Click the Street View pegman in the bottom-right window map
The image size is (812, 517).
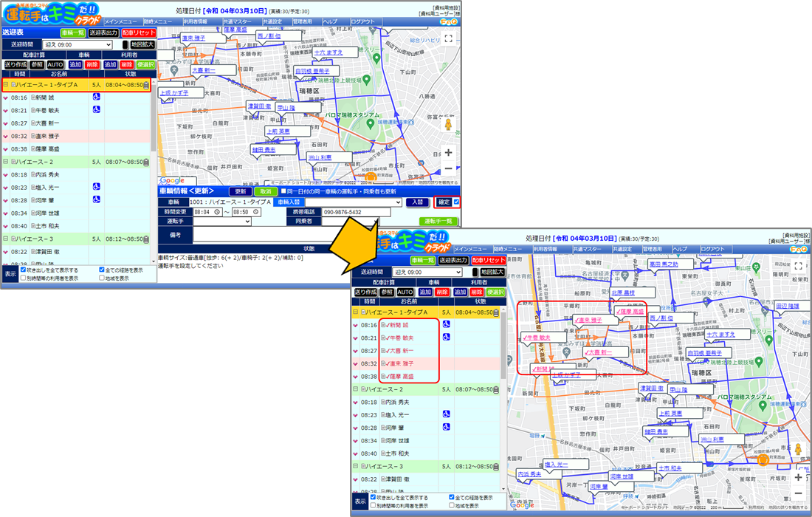tap(798, 448)
